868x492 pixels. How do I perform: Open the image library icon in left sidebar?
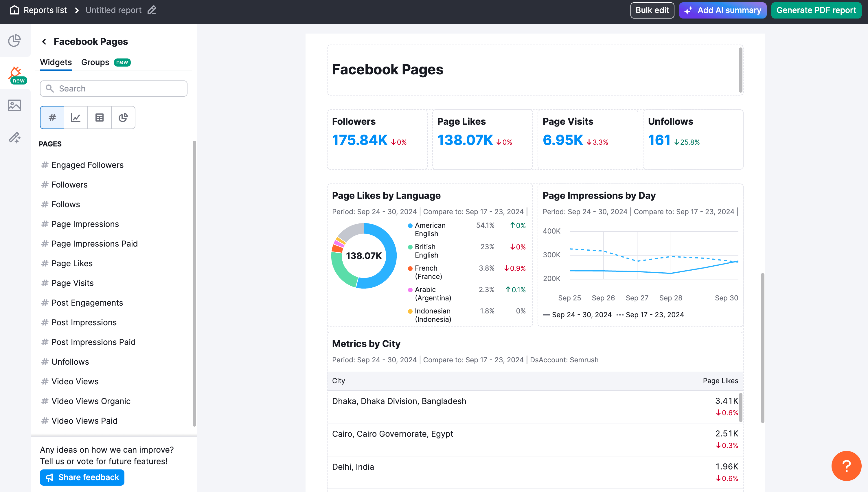point(15,105)
